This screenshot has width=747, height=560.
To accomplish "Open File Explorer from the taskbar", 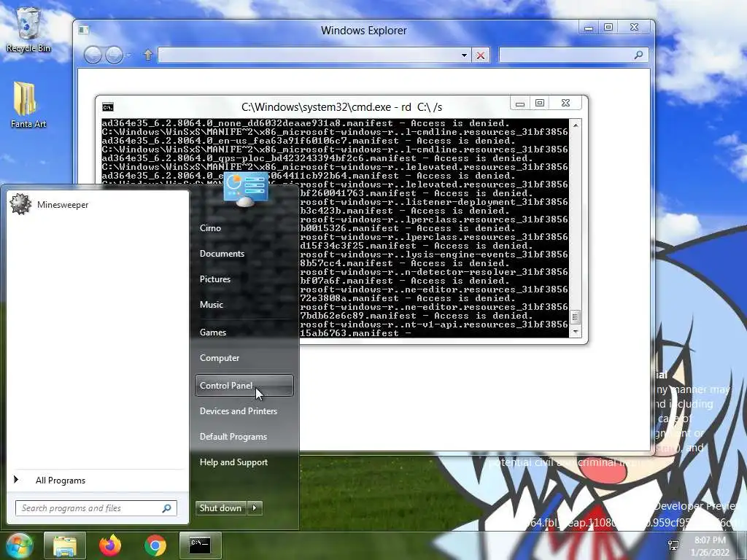I will pos(65,545).
